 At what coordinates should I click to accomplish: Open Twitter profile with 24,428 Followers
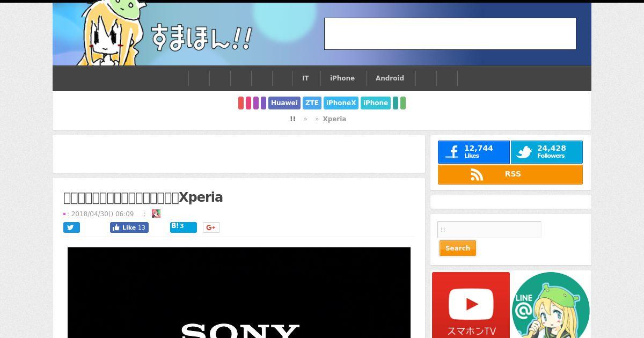coord(547,152)
